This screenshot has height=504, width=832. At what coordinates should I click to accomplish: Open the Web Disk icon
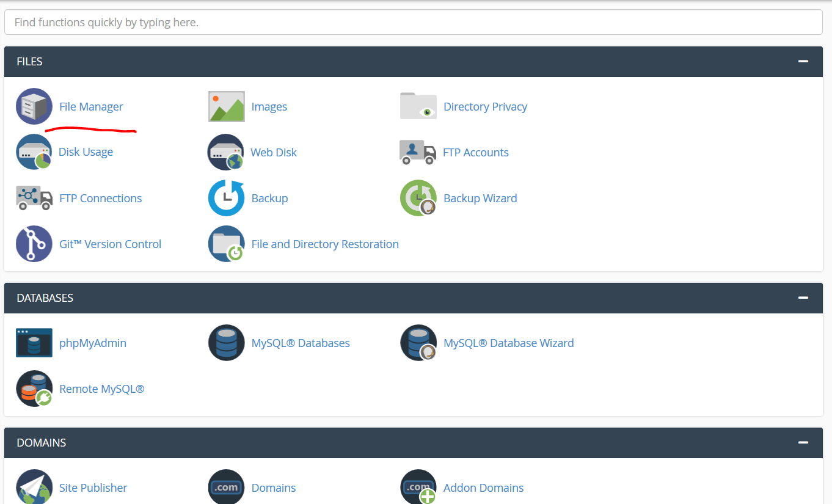tap(226, 152)
